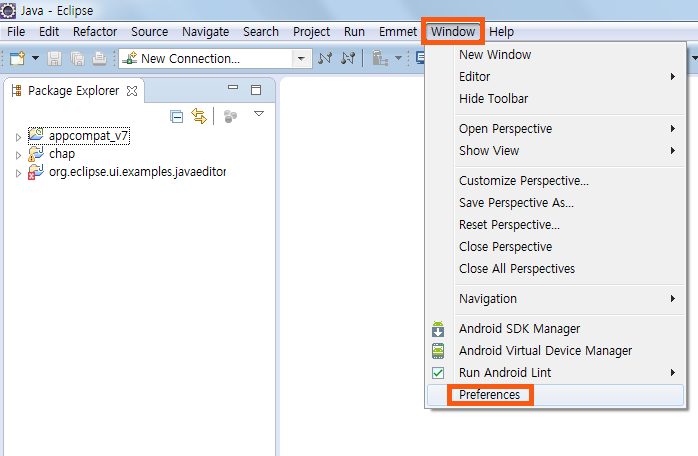Click the hierarchy toolbar icon
This screenshot has width=698, height=456.
[x=380, y=58]
